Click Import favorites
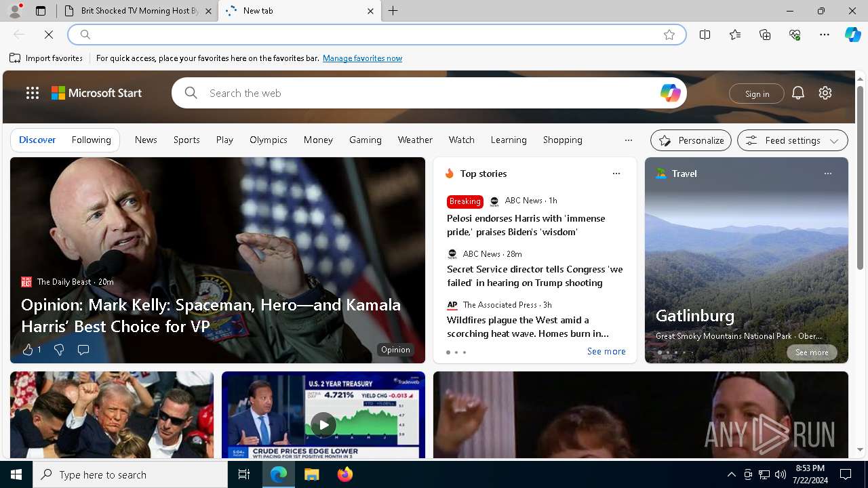868x488 pixels. 46,58
